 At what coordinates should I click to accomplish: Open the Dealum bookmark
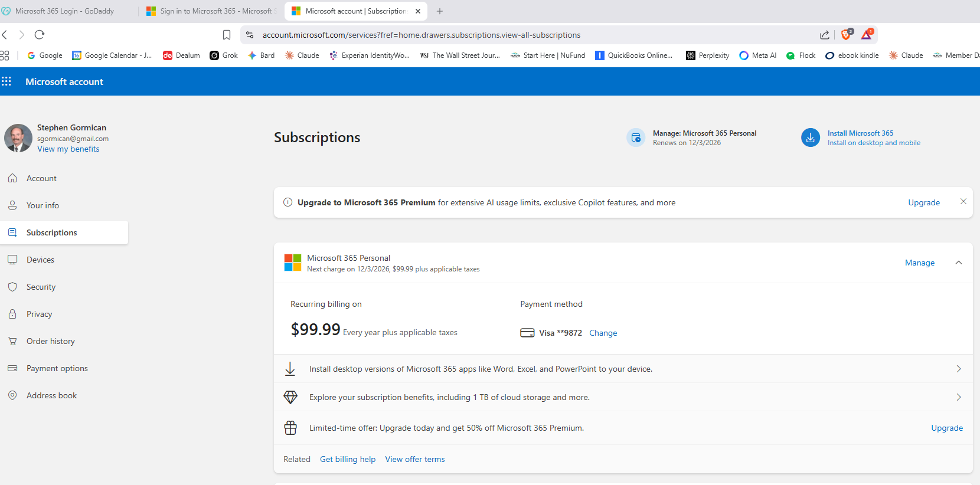coord(181,55)
